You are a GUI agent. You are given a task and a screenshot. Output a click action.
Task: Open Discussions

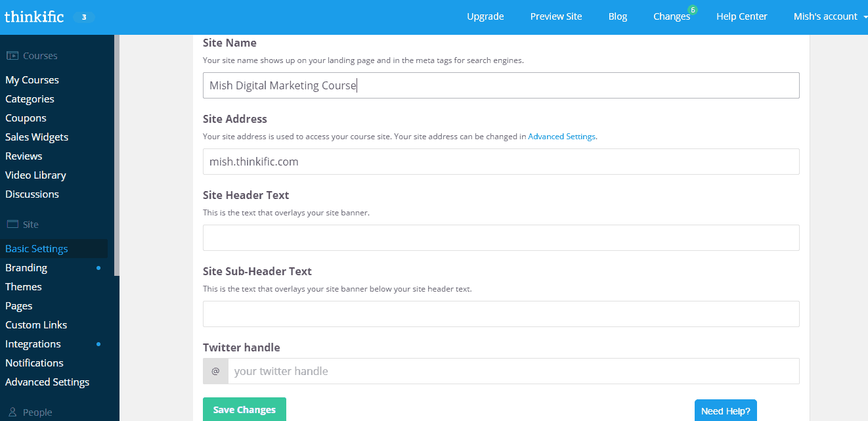click(x=32, y=194)
